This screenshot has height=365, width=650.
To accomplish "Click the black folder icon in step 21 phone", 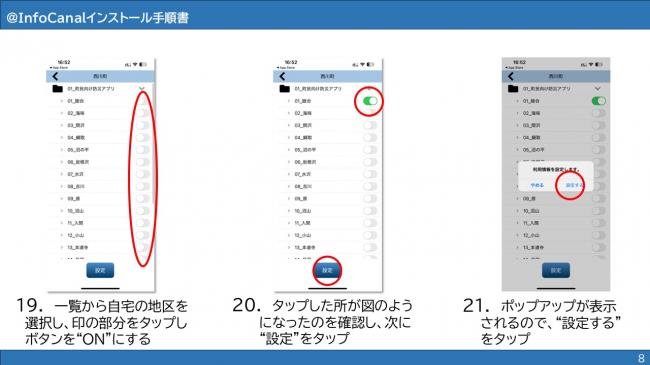I will pyautogui.click(x=513, y=89).
